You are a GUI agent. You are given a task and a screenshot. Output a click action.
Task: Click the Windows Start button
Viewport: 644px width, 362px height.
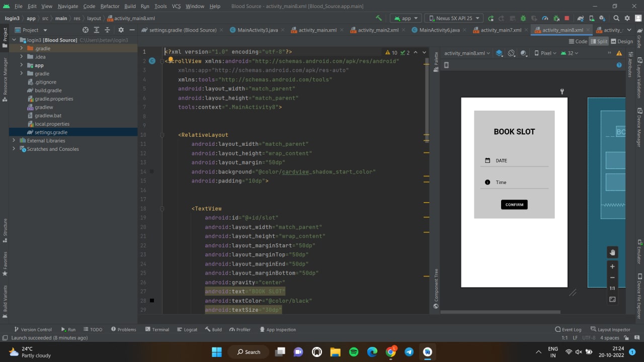217,352
